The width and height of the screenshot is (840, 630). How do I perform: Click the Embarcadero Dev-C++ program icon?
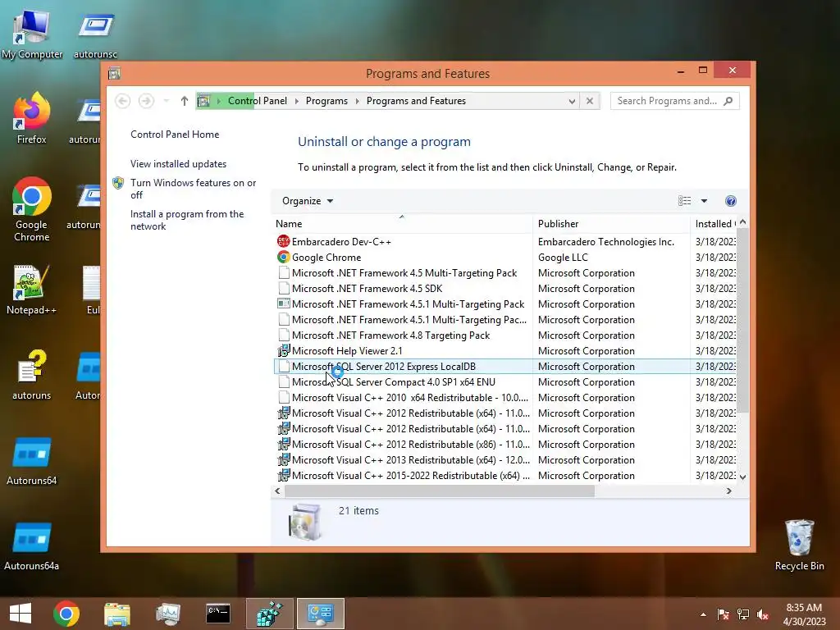283,242
